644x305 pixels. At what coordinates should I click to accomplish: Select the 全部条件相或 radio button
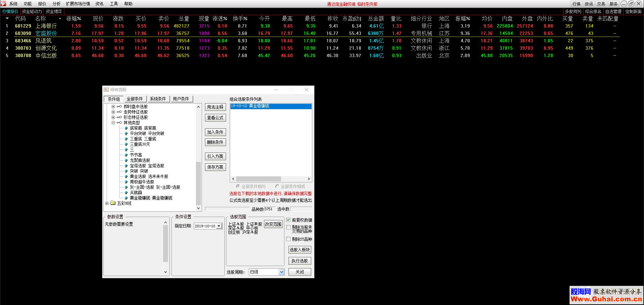pyautogui.click(x=277, y=186)
